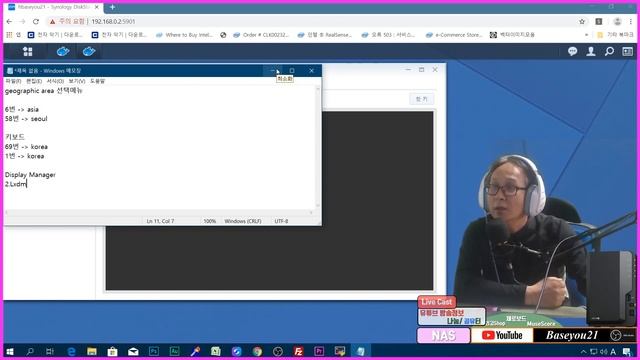Maximize the DSM window behind Notepad
Viewport: 640px width, 360px height.
(422, 70)
